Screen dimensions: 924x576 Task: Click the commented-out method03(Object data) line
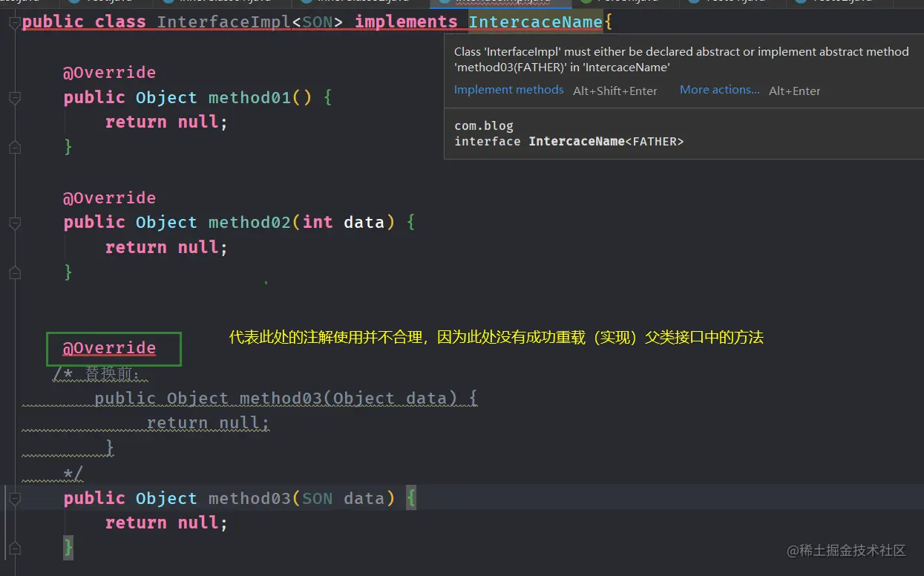pyautogui.click(x=286, y=399)
